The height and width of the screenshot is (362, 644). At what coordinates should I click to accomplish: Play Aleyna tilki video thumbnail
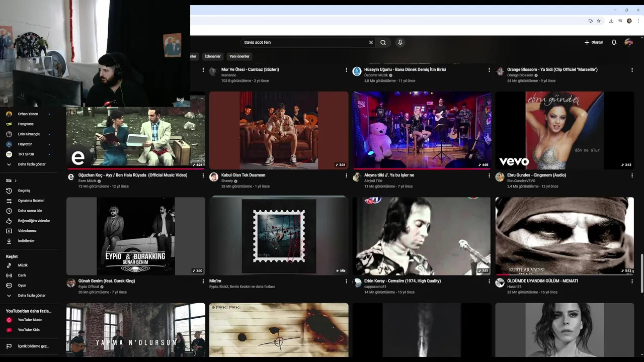422,130
